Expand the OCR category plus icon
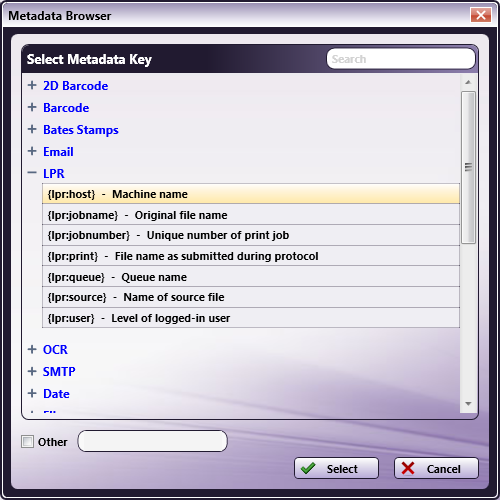Screen dimensions: 500x500 coord(32,349)
